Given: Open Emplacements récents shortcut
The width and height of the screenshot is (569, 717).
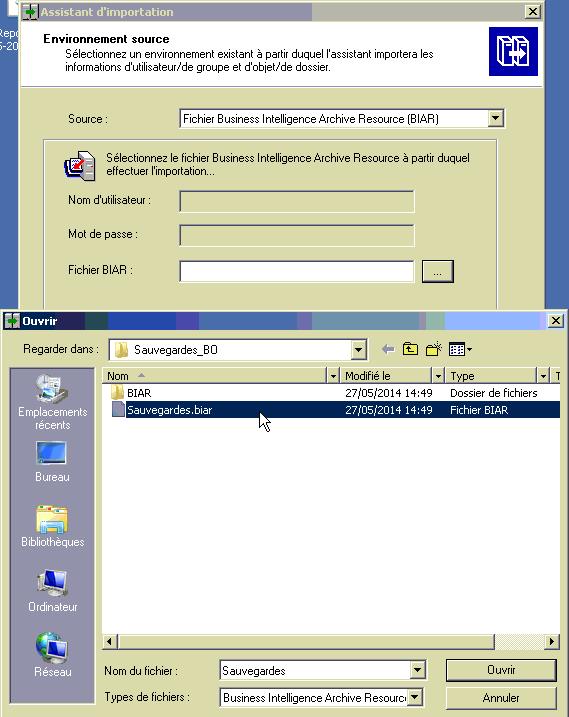Looking at the screenshot, I should pyautogui.click(x=53, y=402).
